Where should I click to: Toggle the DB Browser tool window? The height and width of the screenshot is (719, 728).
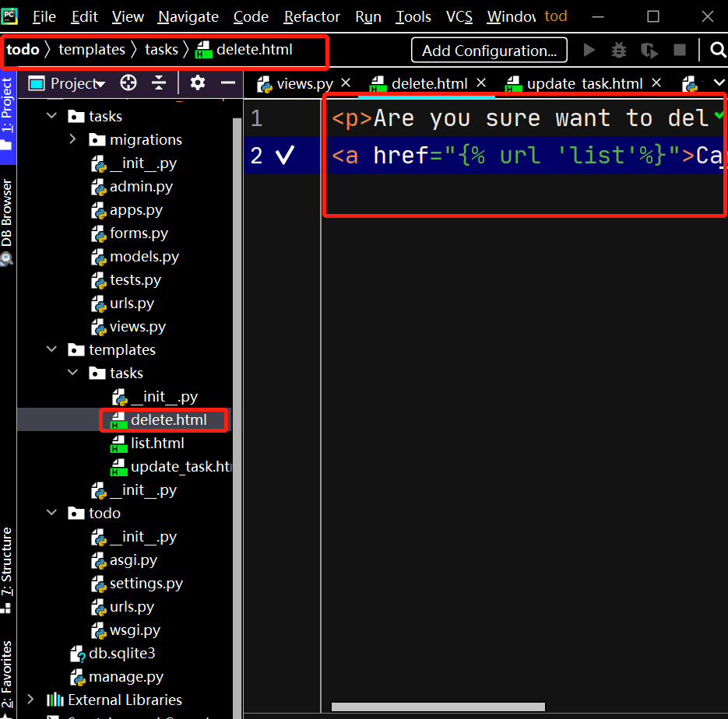click(8, 223)
